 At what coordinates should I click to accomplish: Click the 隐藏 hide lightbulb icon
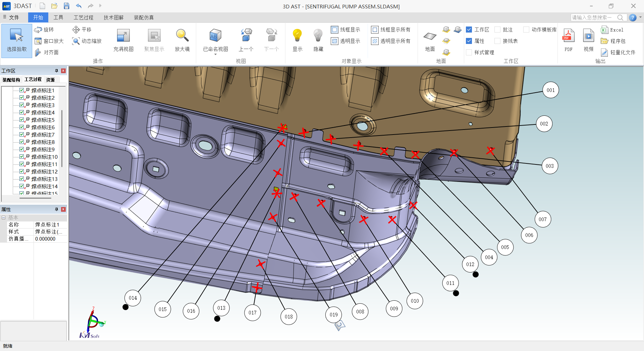point(318,36)
